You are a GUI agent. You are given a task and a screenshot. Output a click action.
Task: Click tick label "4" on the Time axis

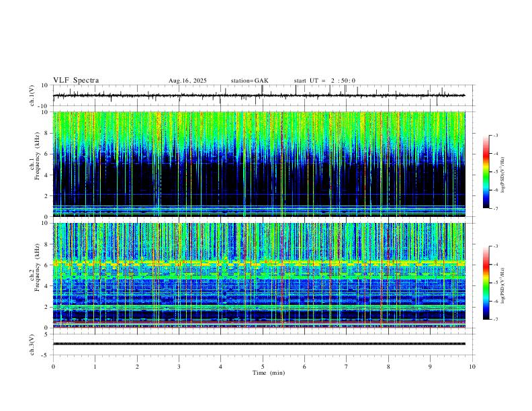pos(220,367)
